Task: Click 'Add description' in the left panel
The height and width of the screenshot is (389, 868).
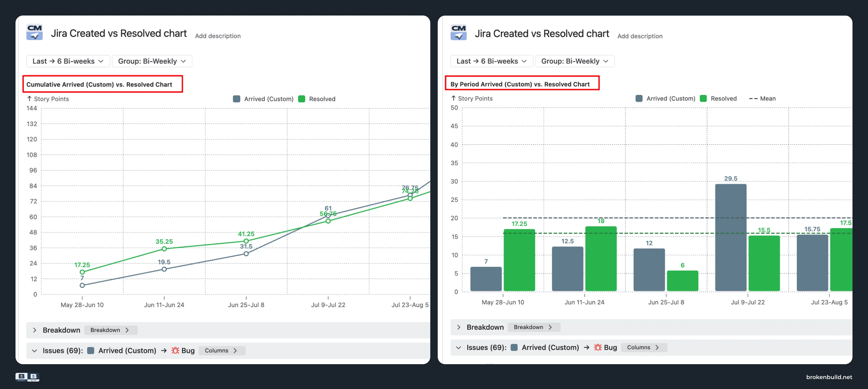Action: 218,36
